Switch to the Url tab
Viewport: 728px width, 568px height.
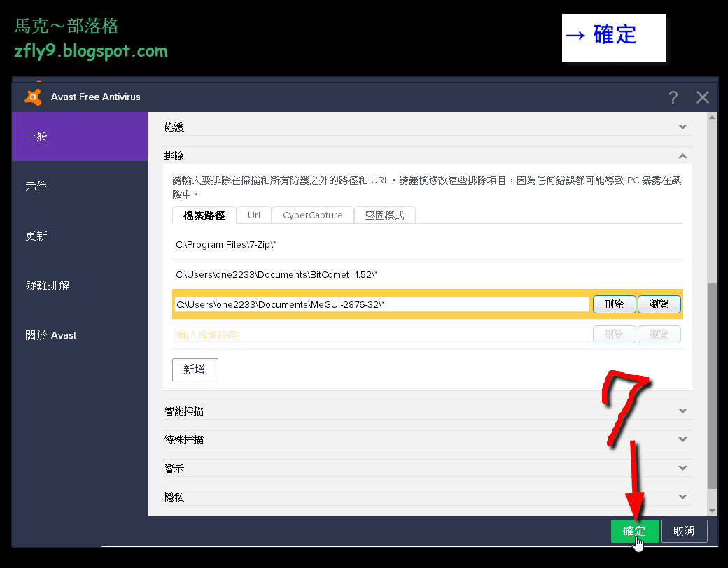point(254,215)
